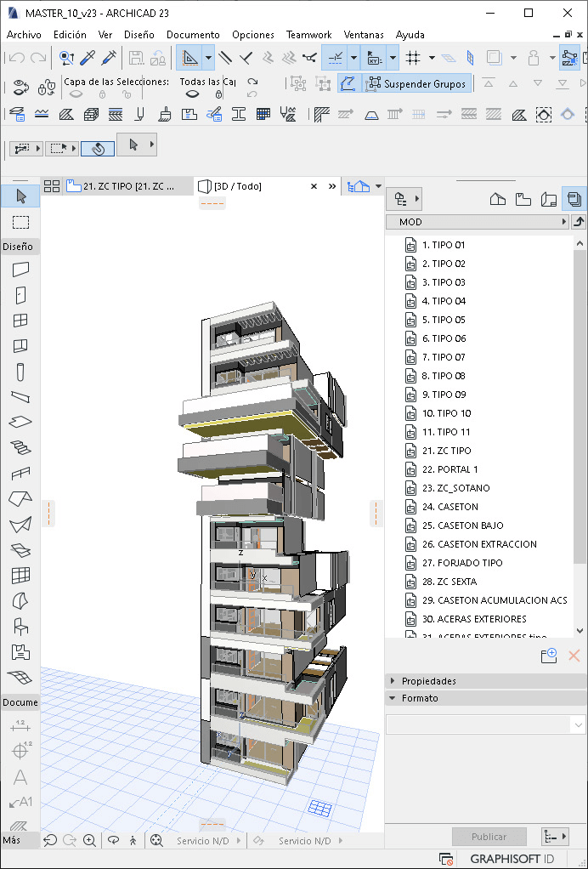Click the Project Map house icon

pyautogui.click(x=498, y=199)
